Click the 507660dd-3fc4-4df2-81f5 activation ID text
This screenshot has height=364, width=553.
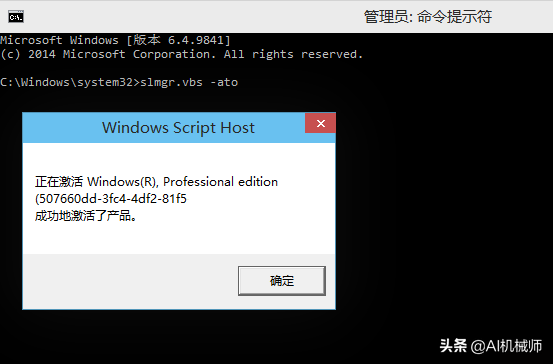pyautogui.click(x=111, y=199)
